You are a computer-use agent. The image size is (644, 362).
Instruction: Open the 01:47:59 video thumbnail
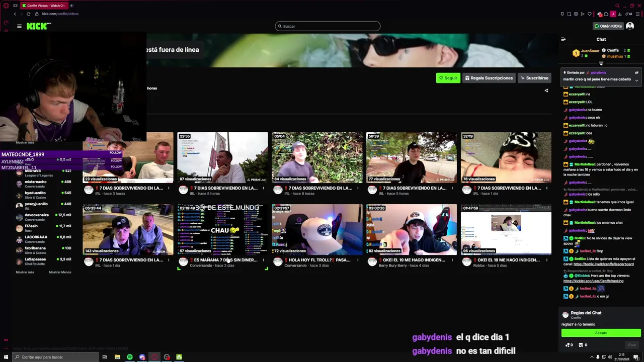point(506,229)
